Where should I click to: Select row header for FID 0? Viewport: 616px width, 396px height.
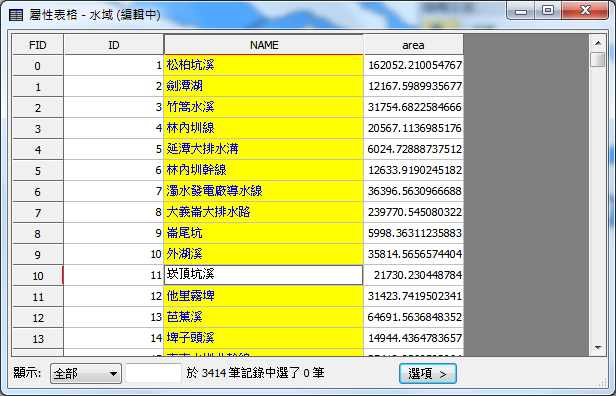pyautogui.click(x=38, y=66)
